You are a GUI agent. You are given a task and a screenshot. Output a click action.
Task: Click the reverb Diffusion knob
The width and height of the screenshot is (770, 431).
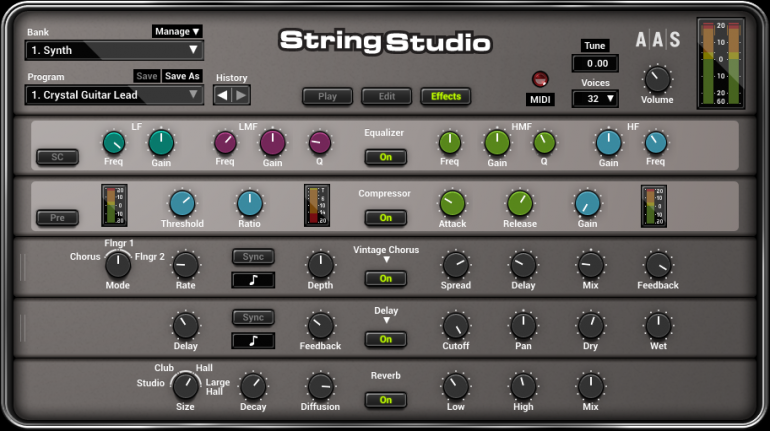(x=320, y=386)
